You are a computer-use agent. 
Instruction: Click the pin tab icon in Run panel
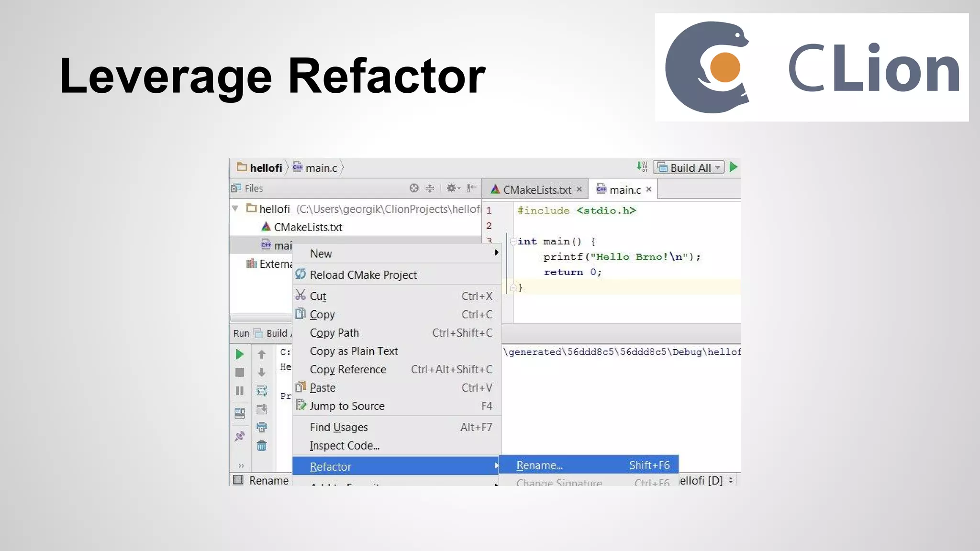(x=240, y=436)
